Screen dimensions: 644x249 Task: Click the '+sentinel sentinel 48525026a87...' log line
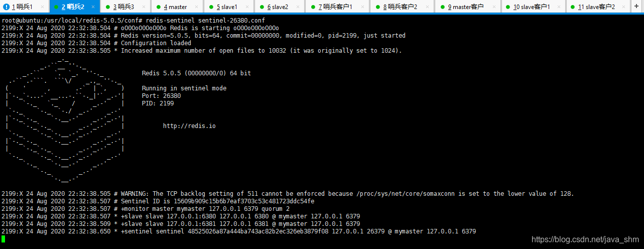(x=238, y=231)
